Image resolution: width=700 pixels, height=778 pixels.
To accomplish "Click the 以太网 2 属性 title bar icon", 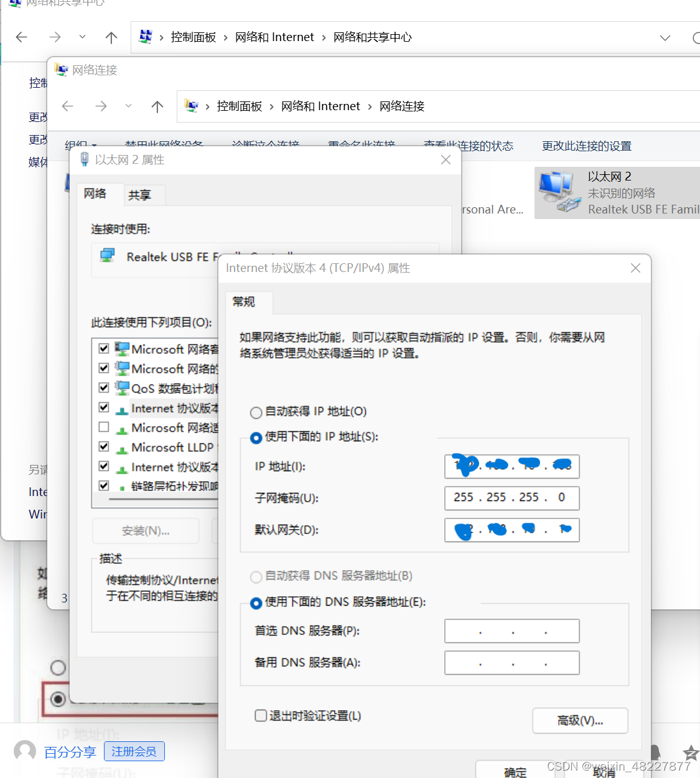I will (x=85, y=159).
